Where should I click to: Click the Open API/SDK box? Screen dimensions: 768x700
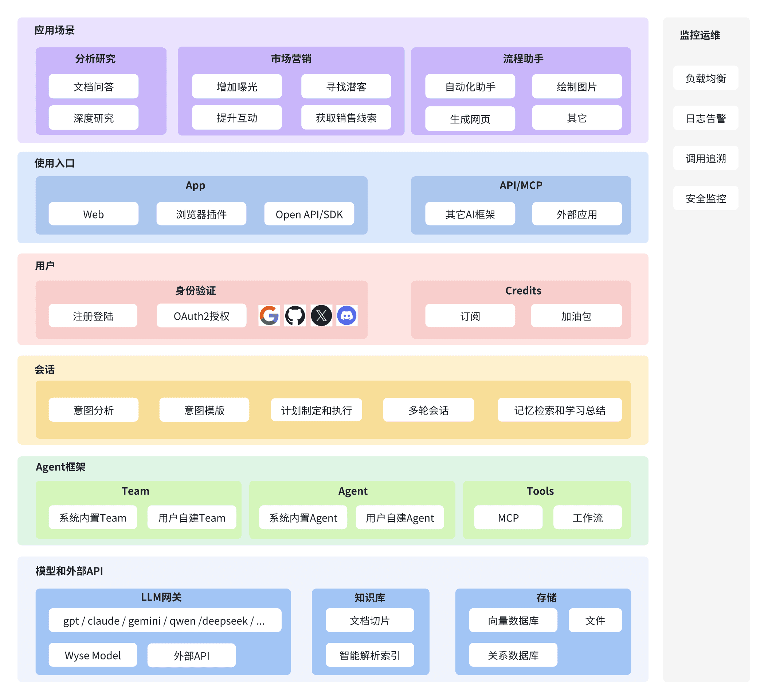point(309,215)
